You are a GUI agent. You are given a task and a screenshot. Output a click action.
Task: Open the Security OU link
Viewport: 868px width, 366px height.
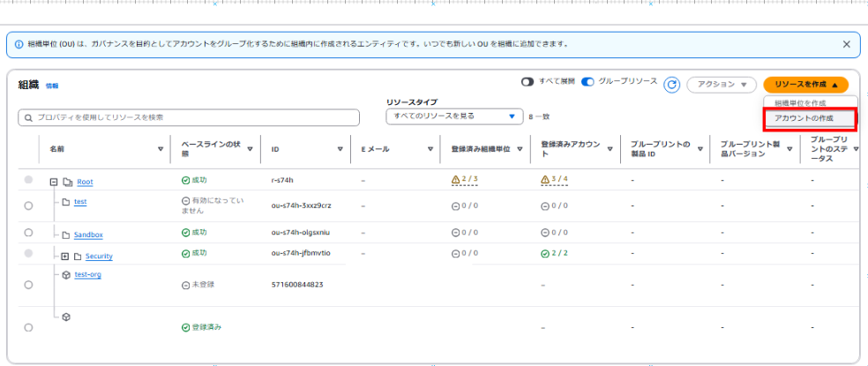pos(99,257)
